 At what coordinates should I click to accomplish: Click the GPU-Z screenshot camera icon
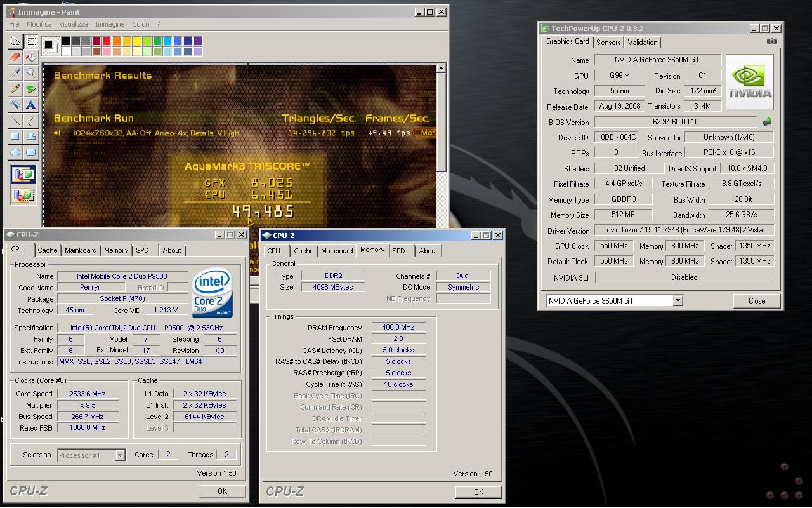[771, 41]
